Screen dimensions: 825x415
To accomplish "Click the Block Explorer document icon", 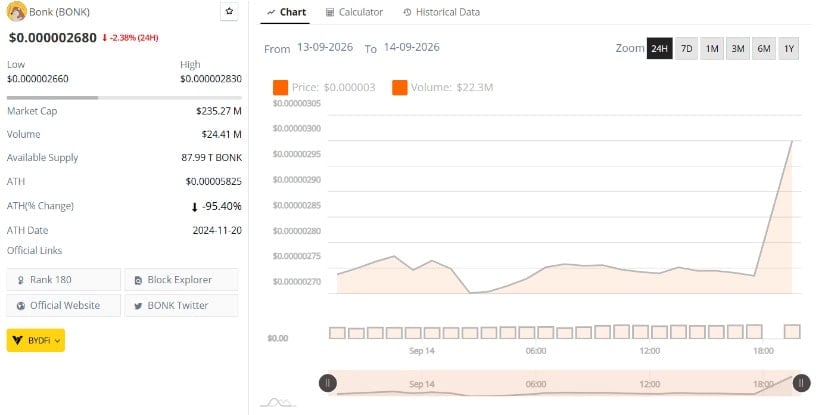I will click(x=138, y=280).
